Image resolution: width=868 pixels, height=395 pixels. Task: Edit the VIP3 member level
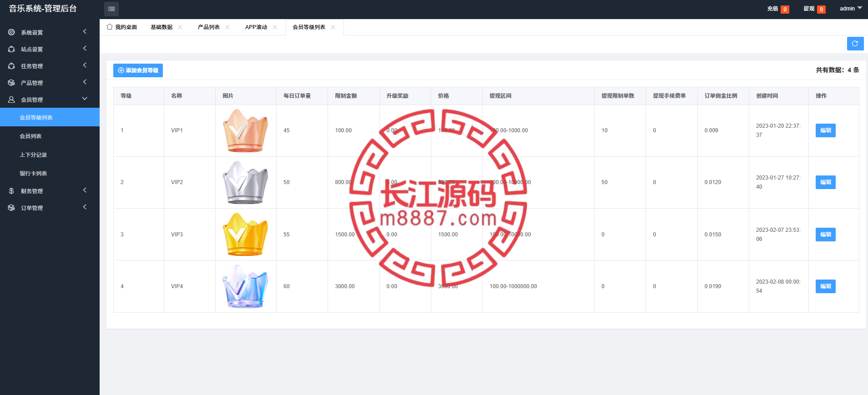[825, 235]
